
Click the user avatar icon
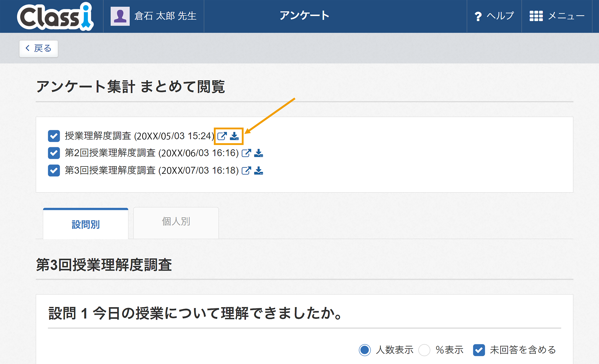point(120,16)
